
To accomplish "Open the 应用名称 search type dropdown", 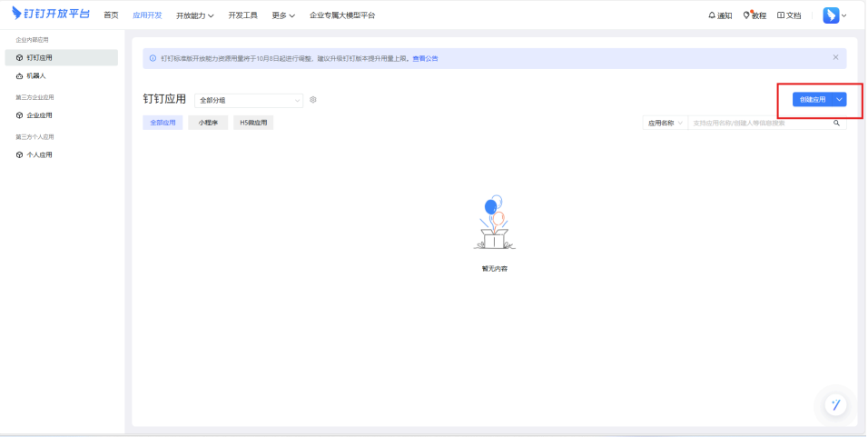I will 665,123.
